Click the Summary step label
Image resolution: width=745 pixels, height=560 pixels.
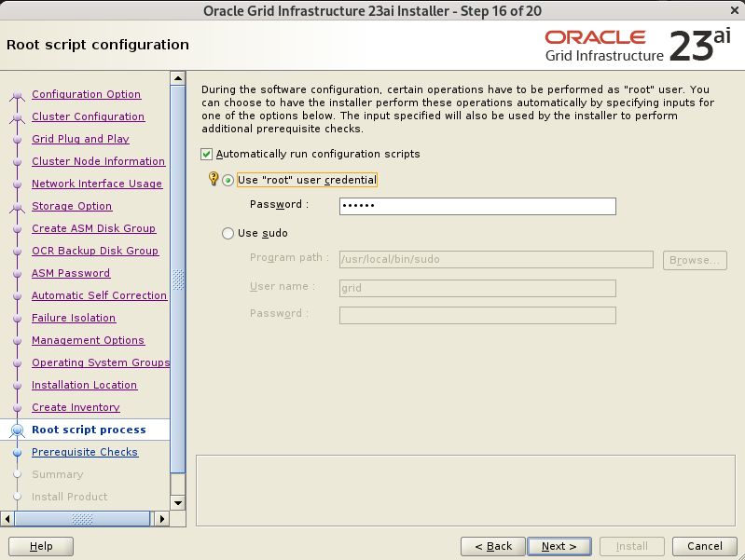tap(57, 474)
